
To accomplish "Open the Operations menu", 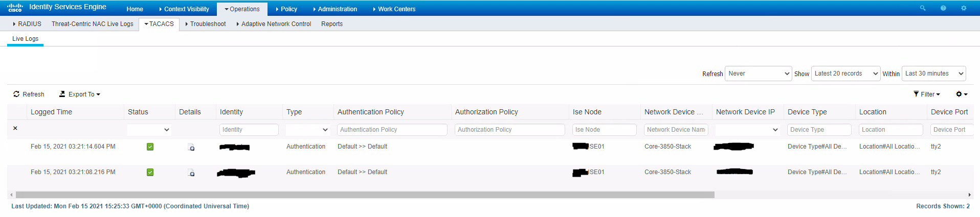I will tap(242, 9).
